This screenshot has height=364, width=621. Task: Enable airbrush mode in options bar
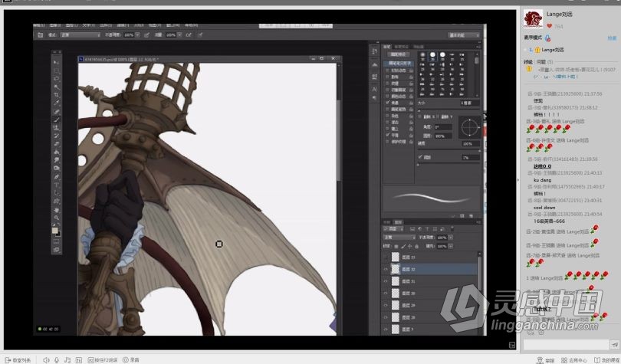pos(189,34)
